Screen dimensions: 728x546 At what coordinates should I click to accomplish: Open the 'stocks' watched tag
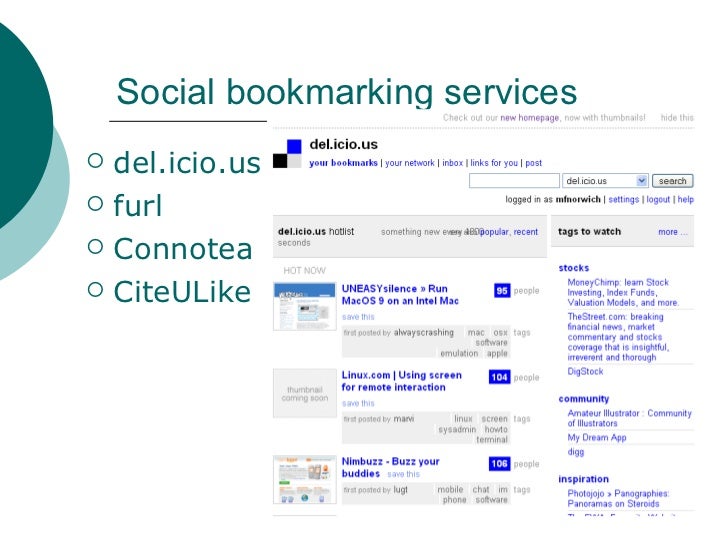click(x=573, y=268)
